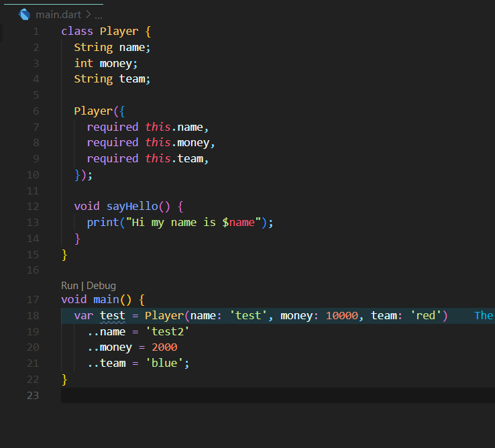Click the 'class' keyword on line 1
495x448 pixels.
tap(77, 32)
